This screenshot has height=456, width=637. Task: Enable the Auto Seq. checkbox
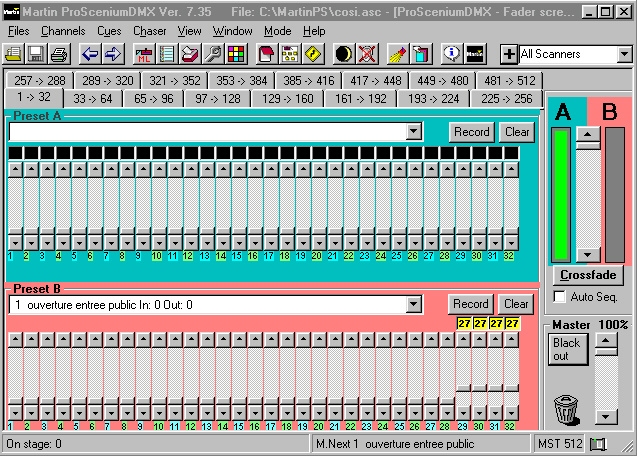[x=559, y=296]
